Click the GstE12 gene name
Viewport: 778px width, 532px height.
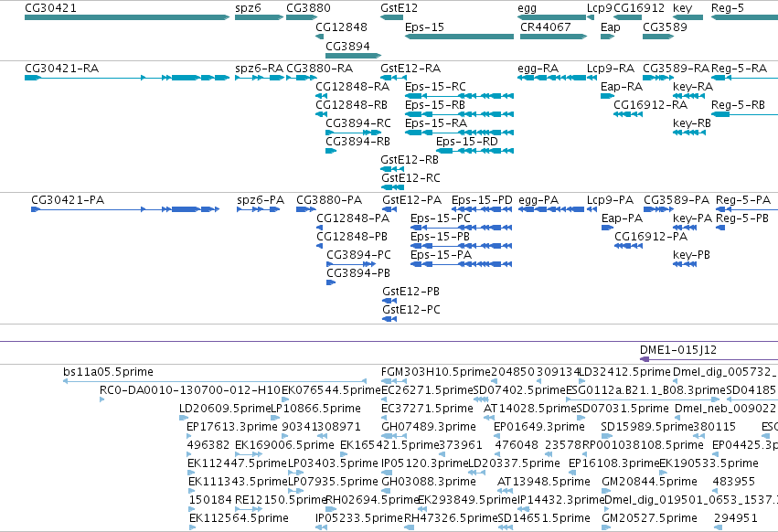pos(399,8)
